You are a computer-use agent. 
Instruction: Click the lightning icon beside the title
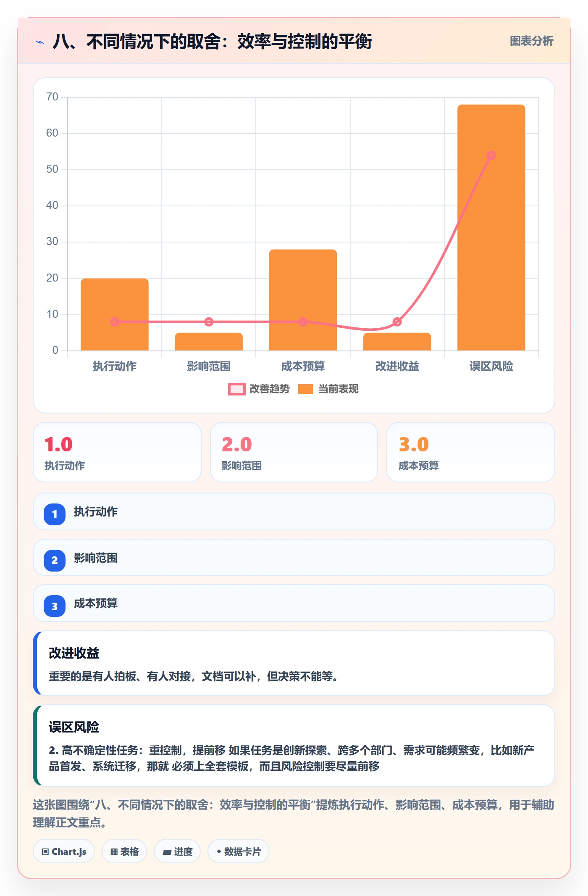[x=40, y=42]
